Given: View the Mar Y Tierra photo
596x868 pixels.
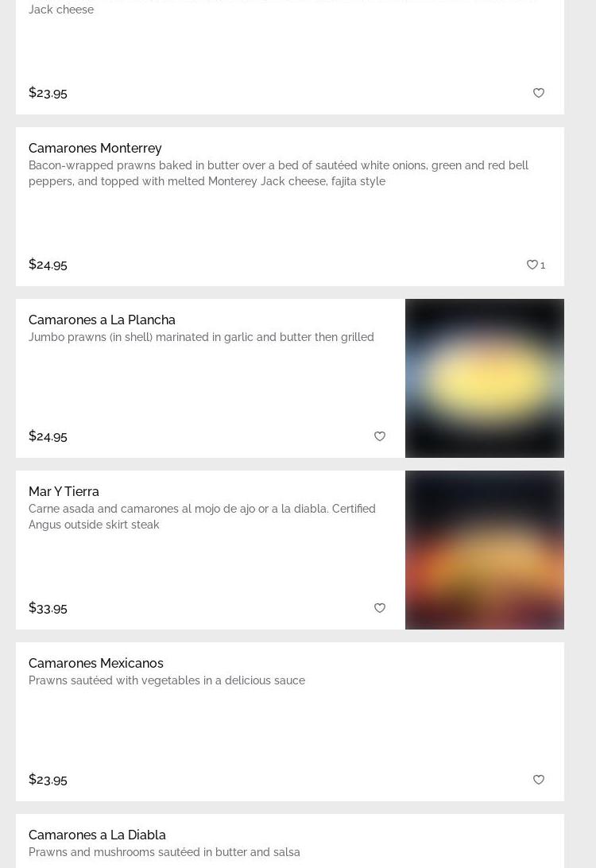Looking at the screenshot, I should coord(485,550).
